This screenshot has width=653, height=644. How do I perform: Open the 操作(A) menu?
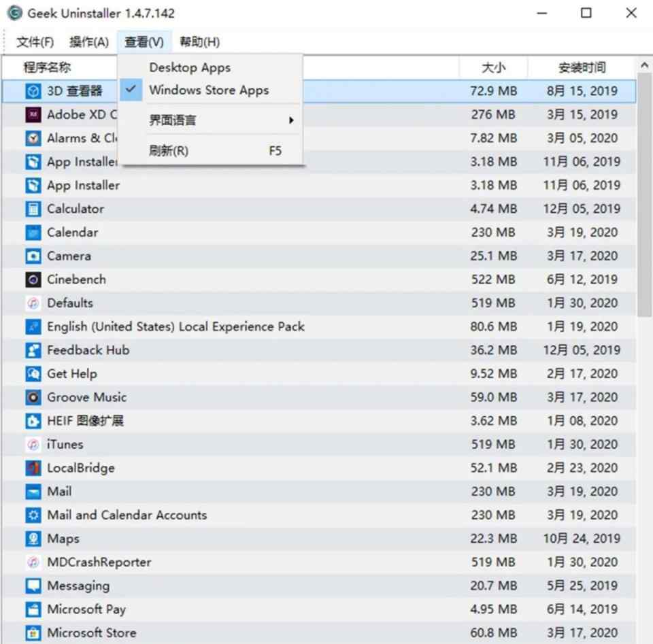pyautogui.click(x=89, y=41)
